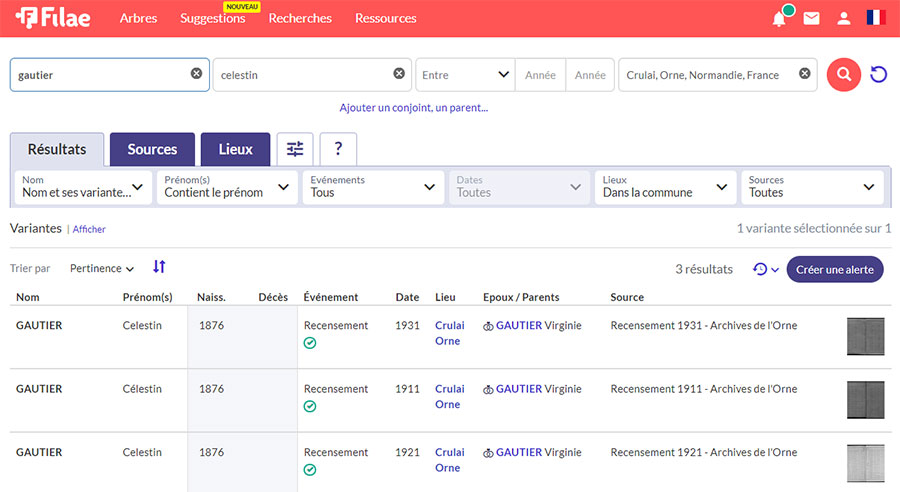Clear the gautier surname field
900x492 pixels.
click(x=196, y=74)
